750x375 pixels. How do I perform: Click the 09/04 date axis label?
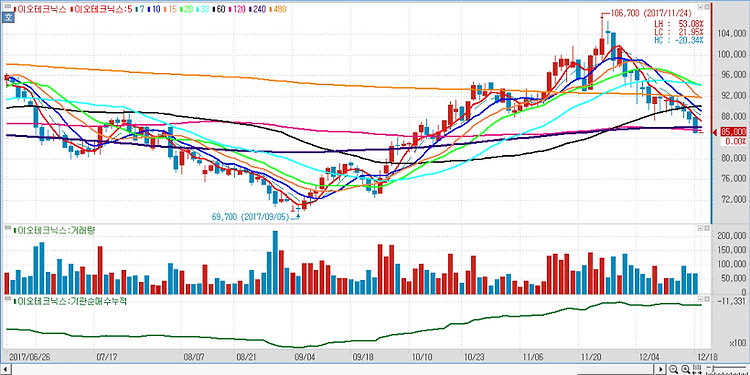pyautogui.click(x=305, y=356)
